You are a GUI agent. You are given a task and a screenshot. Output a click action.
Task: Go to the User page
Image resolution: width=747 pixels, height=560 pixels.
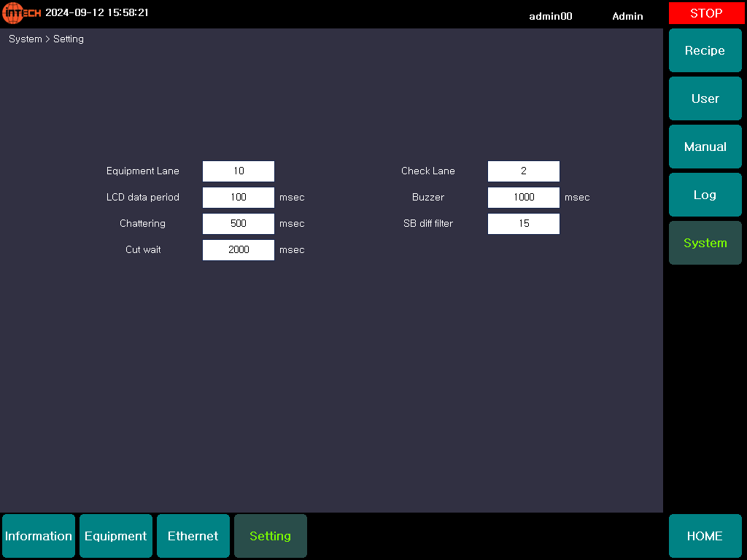click(705, 98)
